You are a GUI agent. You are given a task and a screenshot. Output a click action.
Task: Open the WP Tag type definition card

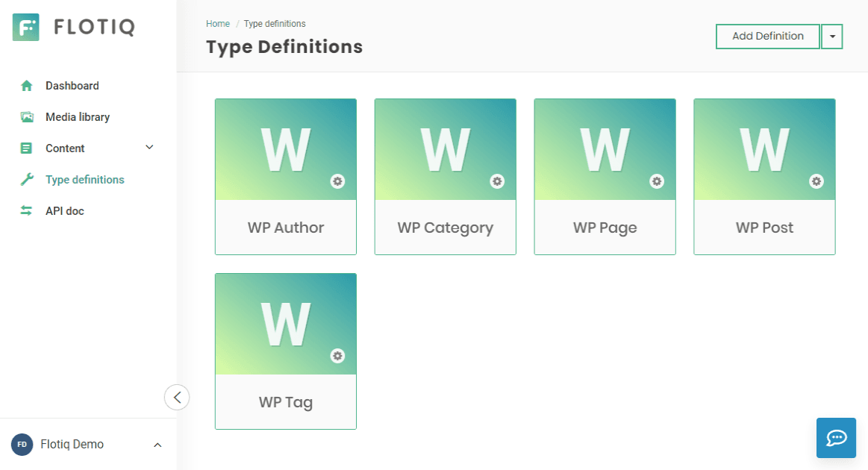click(x=286, y=351)
